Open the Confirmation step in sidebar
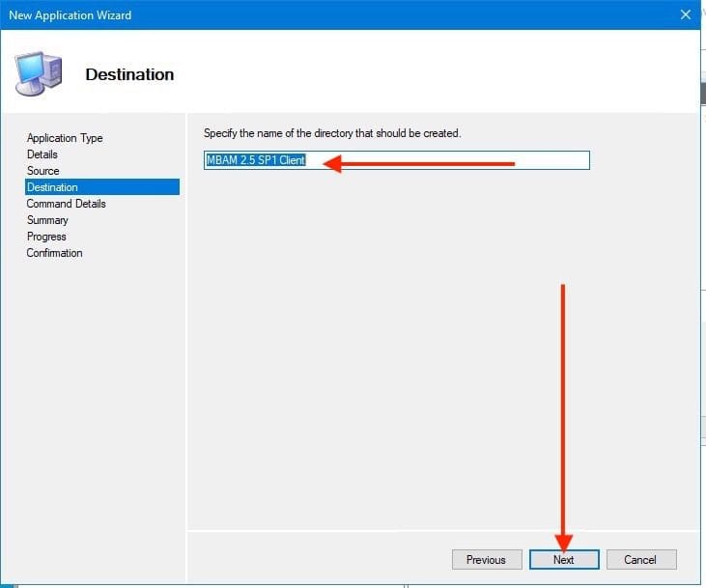 pos(55,253)
